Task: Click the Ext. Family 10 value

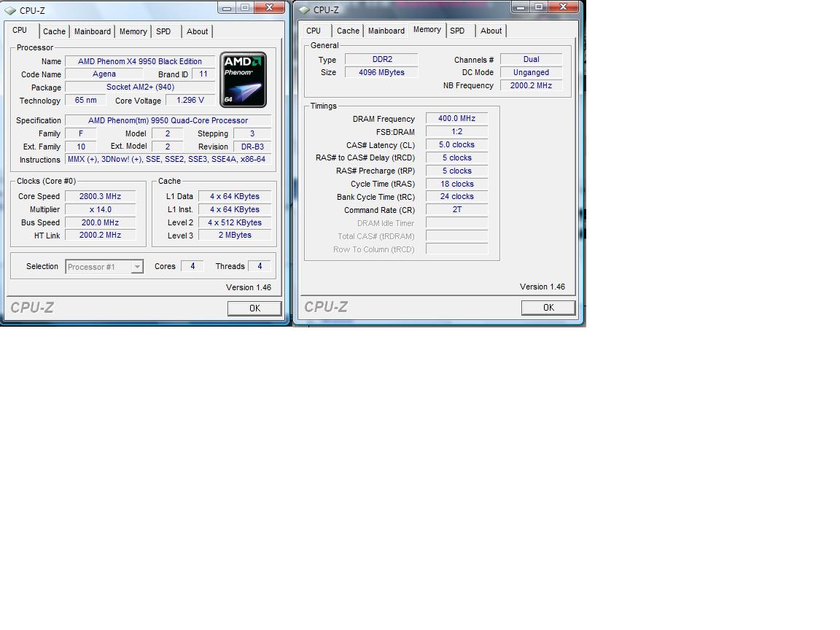Action: tap(81, 147)
